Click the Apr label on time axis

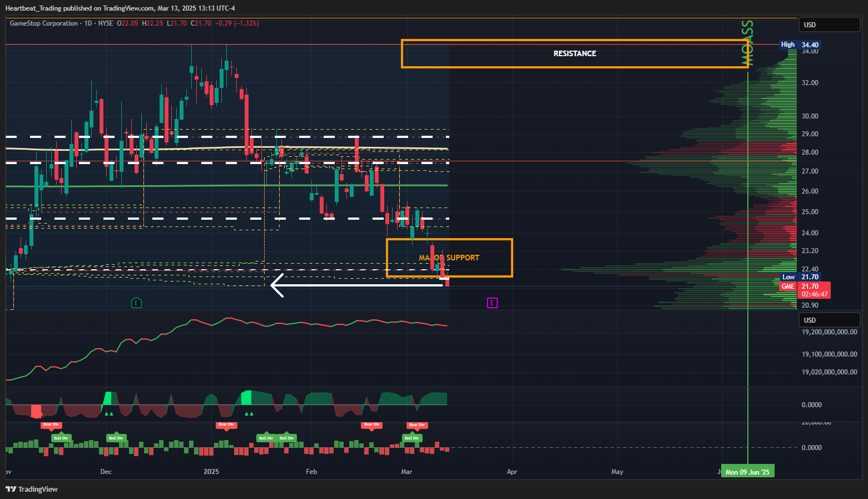[512, 472]
